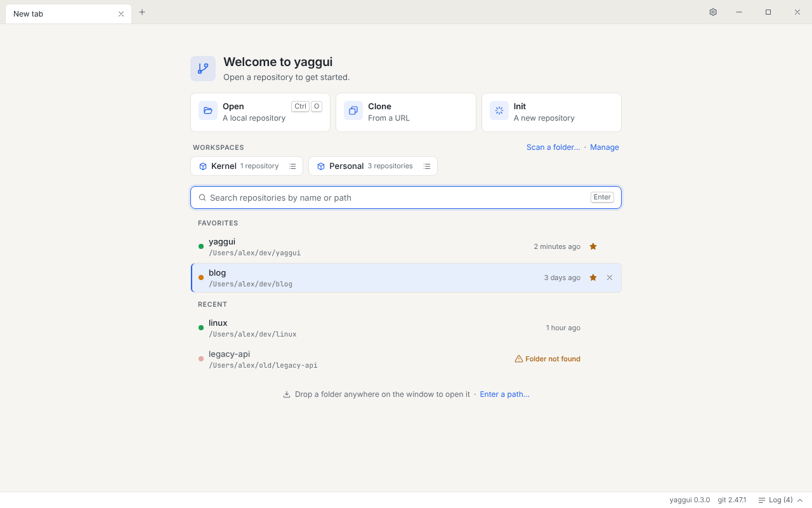Close the New tab

(x=121, y=14)
